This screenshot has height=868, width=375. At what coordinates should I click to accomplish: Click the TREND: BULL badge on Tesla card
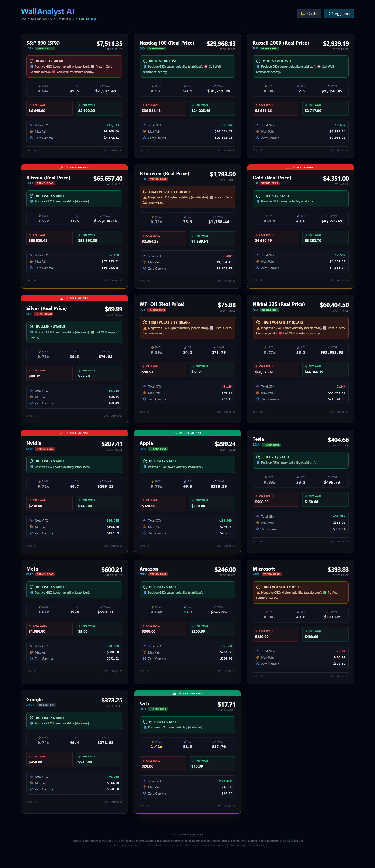[x=271, y=445]
